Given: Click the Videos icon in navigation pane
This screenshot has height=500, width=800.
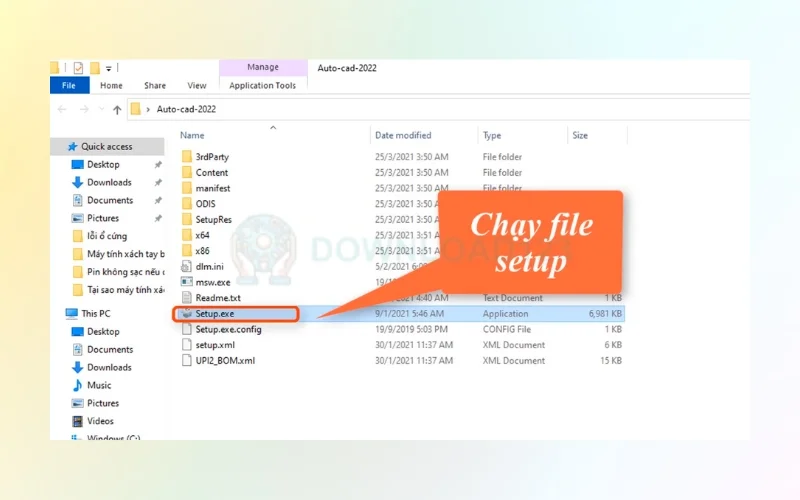Looking at the screenshot, I should tap(78, 421).
